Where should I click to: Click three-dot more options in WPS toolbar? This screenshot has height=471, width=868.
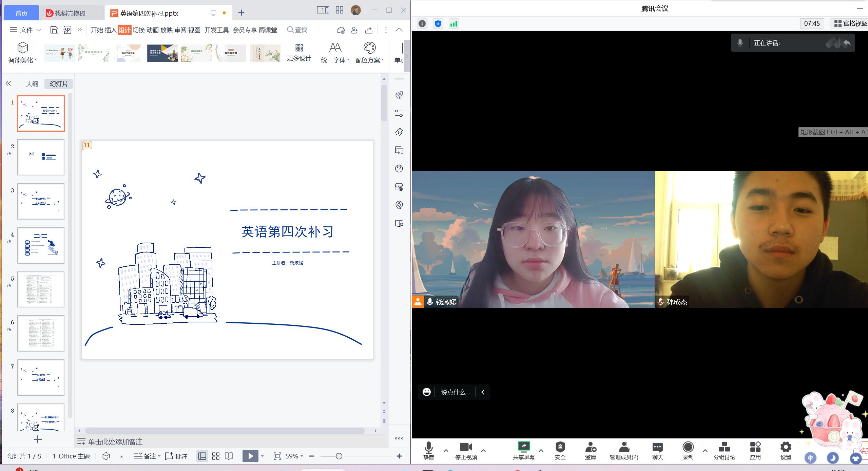pos(386,30)
